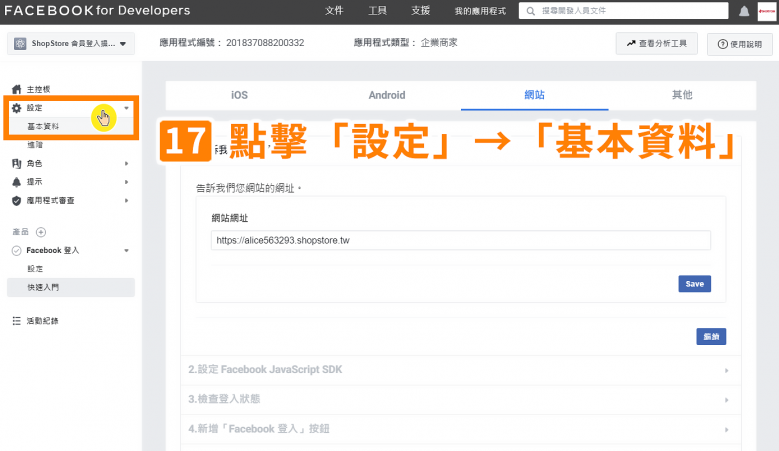Viewport: 779px width, 451px height.
Task: Select 快速入門 in the sidebar
Action: click(71, 288)
